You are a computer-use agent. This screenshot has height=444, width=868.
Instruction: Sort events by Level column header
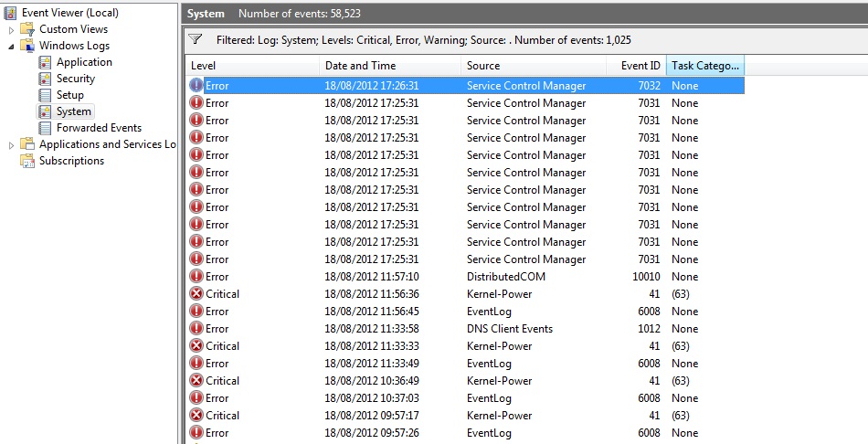coord(252,66)
